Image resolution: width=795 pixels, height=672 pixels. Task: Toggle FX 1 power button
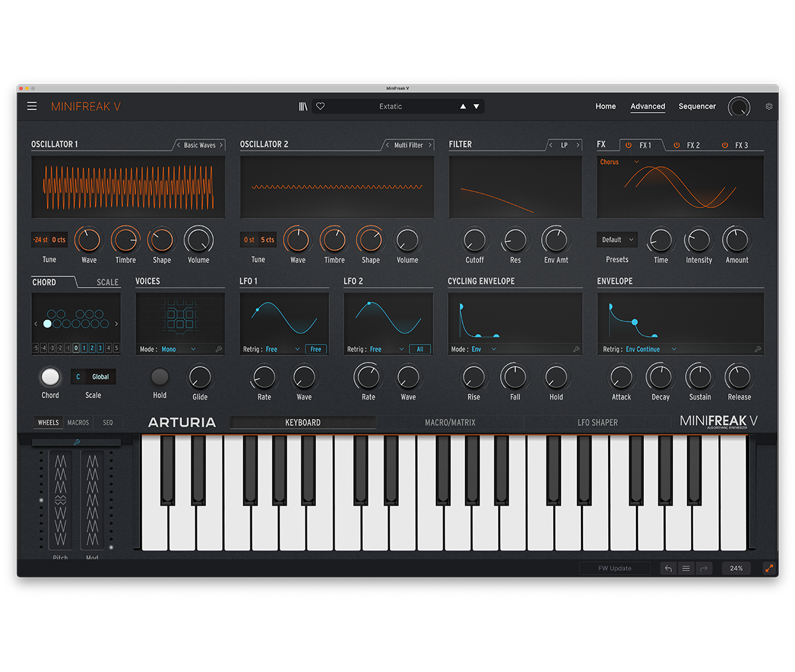629,145
